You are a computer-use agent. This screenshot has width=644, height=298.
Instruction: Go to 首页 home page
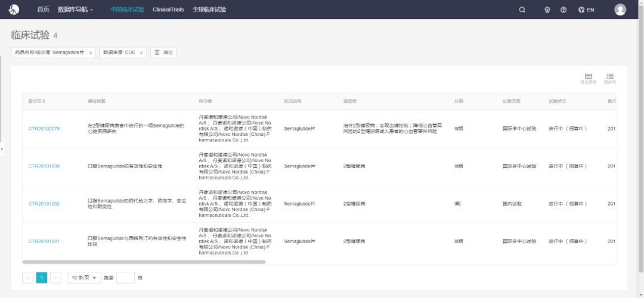(x=43, y=10)
